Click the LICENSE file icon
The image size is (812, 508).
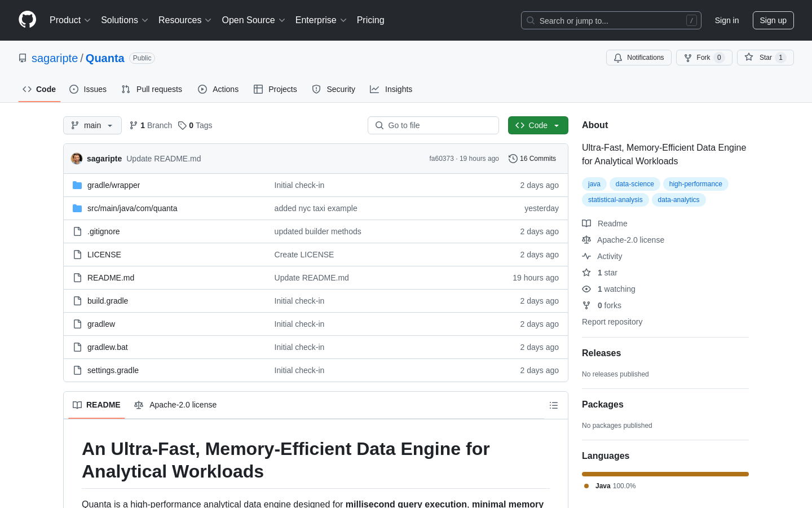coord(77,255)
